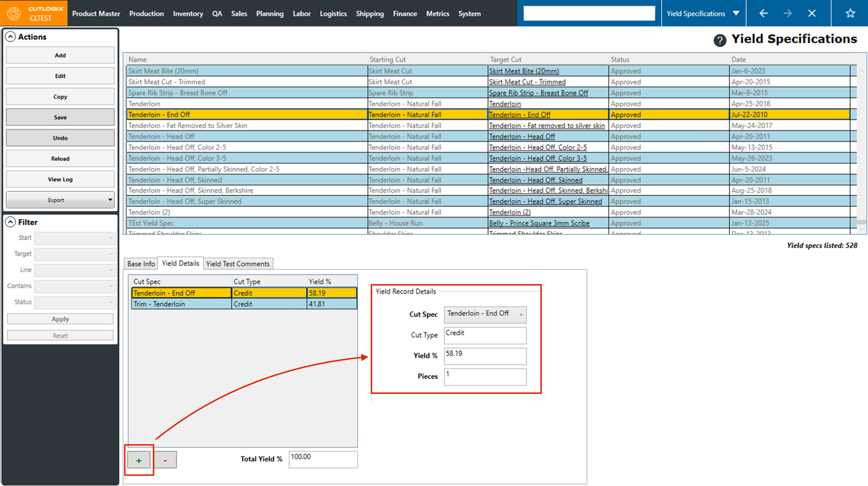Click the forward arrow navigation icon
This screenshot has height=486, width=868.
coord(787,13)
